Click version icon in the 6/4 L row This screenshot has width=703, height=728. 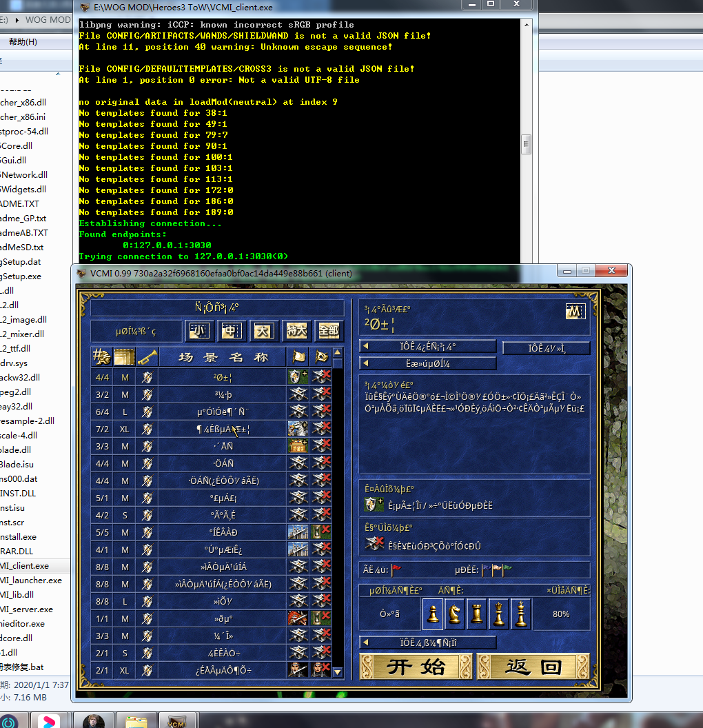[147, 412]
